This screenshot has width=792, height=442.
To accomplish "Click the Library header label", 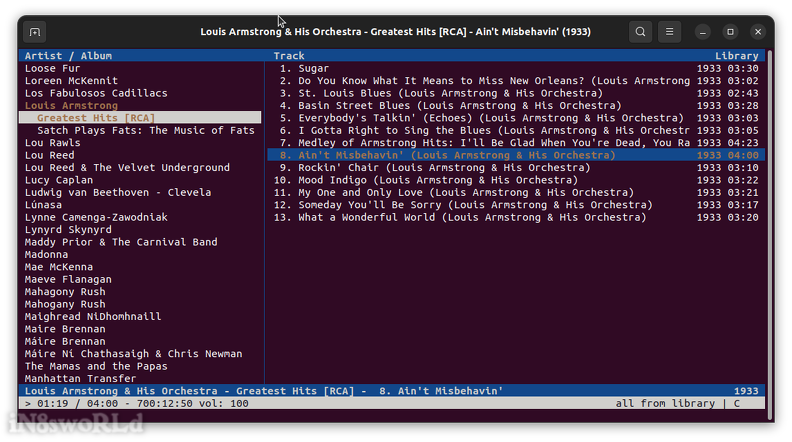I will [x=736, y=56].
